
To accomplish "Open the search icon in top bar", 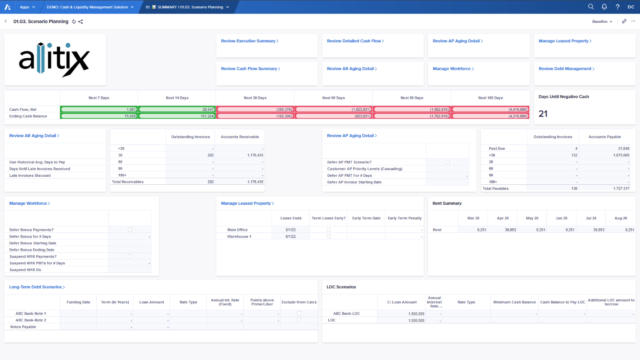I will click(x=591, y=7).
